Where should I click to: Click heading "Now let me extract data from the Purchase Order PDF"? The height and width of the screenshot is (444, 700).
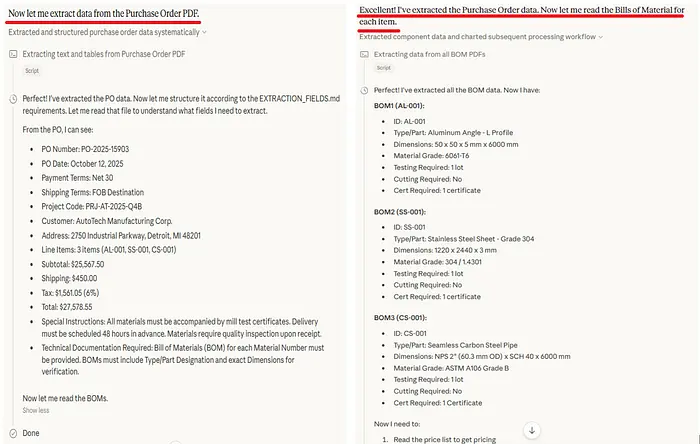click(x=104, y=11)
